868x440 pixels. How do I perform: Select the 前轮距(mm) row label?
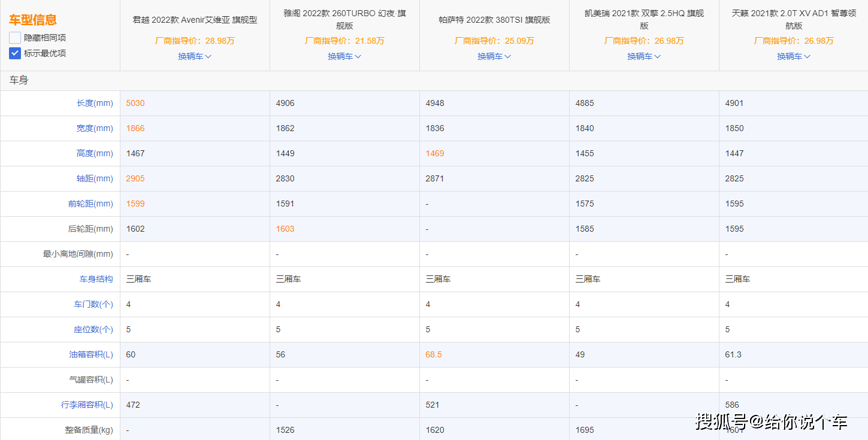coord(90,204)
